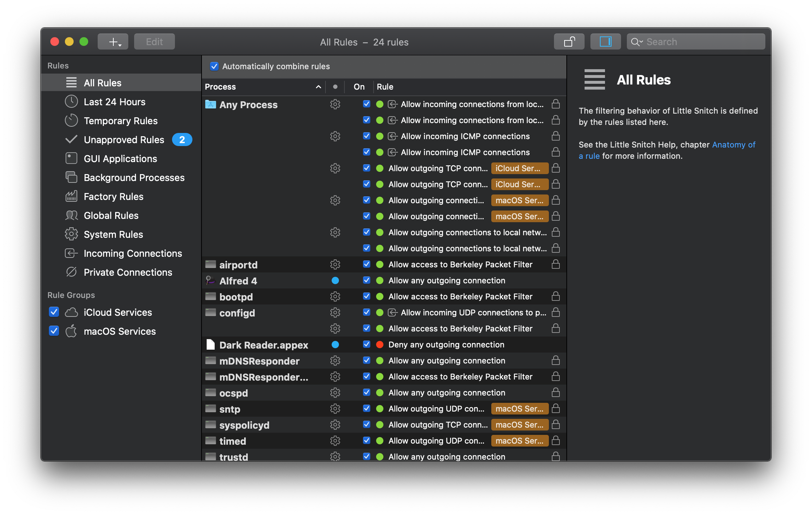Open the search options magnifier dropdown

coord(637,42)
